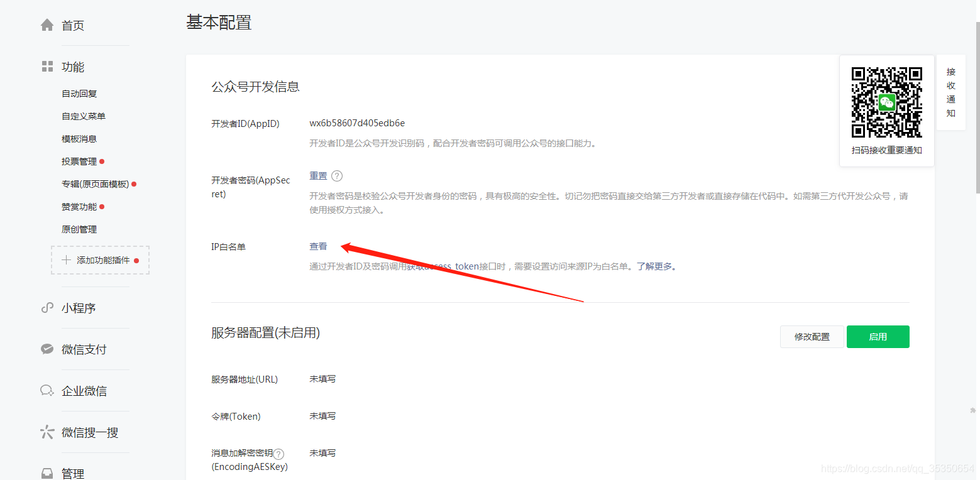Click the grid icon beside 功能
This screenshot has width=980, height=480.
(47, 66)
